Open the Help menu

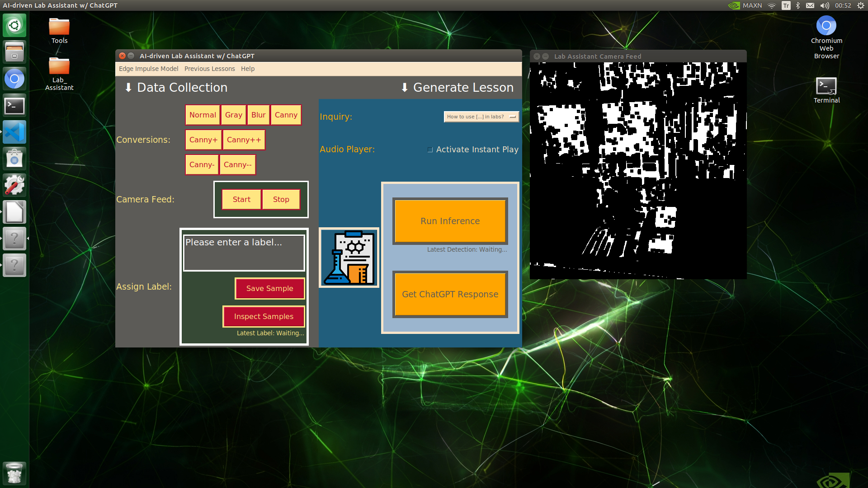pos(247,69)
